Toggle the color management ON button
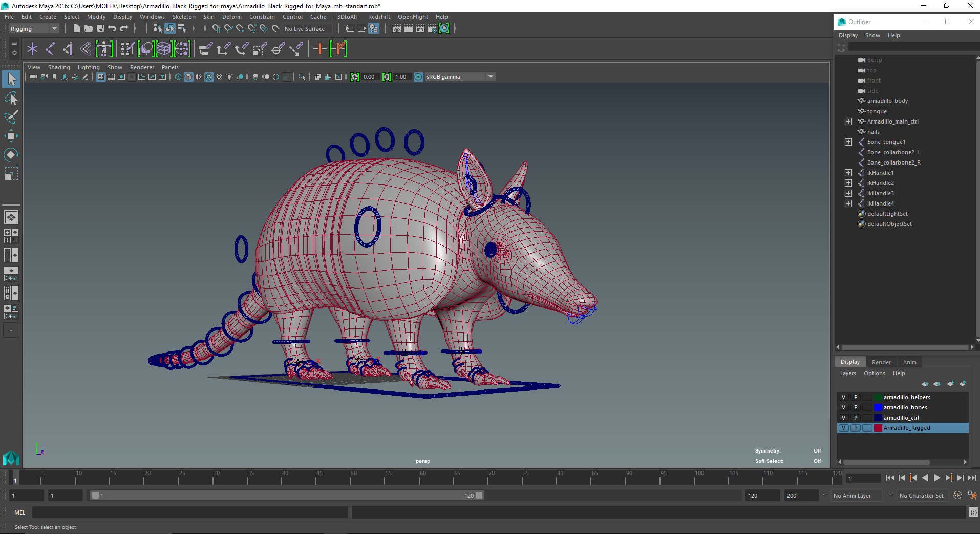This screenshot has height=534, width=980. click(418, 77)
